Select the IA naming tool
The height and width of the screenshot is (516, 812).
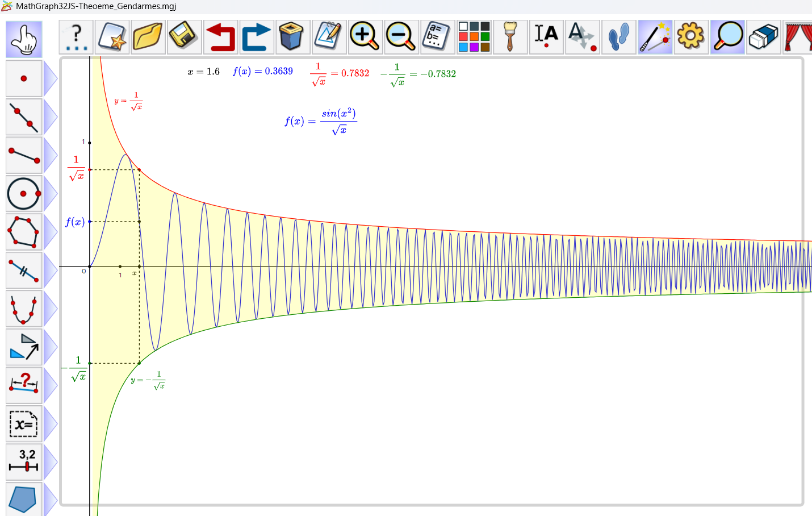(x=546, y=38)
